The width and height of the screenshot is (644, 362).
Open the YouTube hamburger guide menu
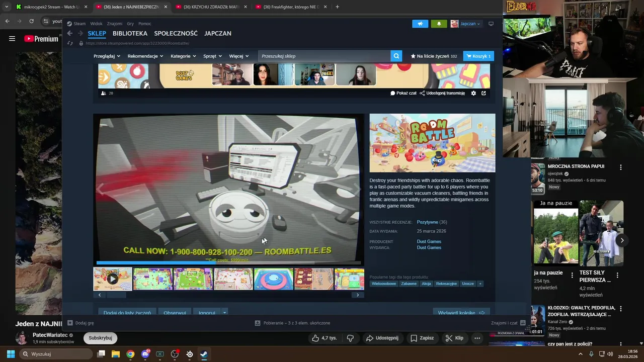12,39
